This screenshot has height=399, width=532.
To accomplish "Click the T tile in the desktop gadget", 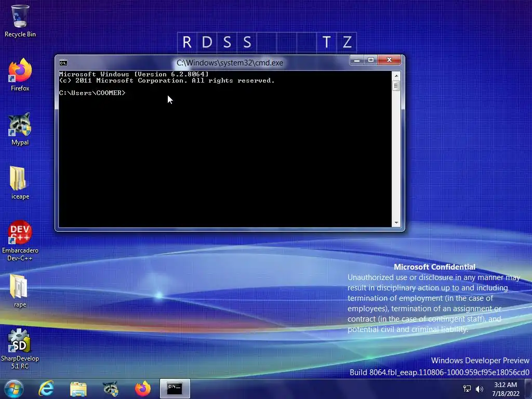I will pyautogui.click(x=326, y=43).
